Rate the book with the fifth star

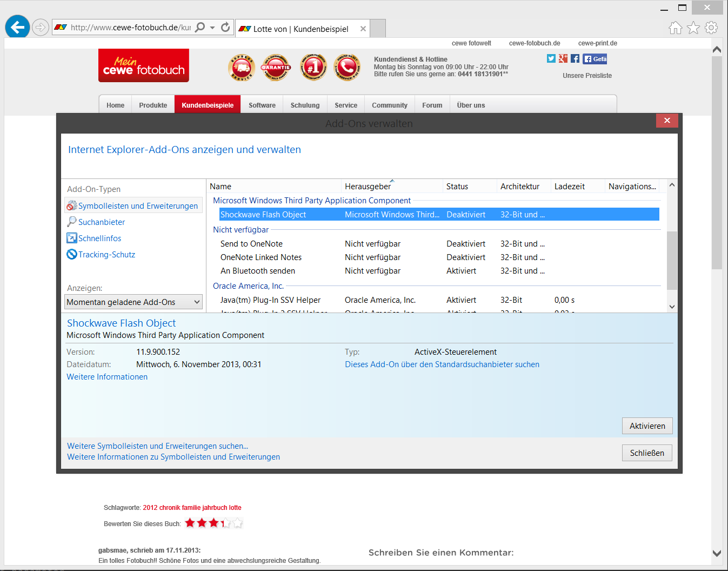click(238, 523)
